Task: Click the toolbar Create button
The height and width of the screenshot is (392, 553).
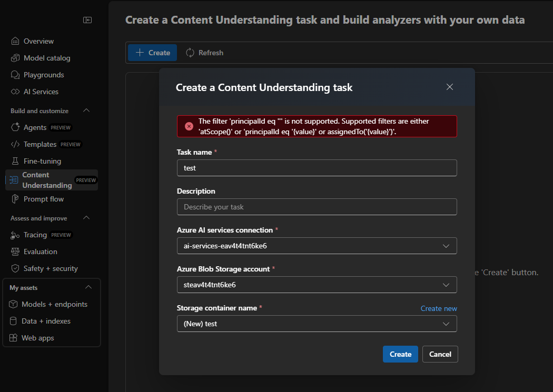Action: click(152, 53)
